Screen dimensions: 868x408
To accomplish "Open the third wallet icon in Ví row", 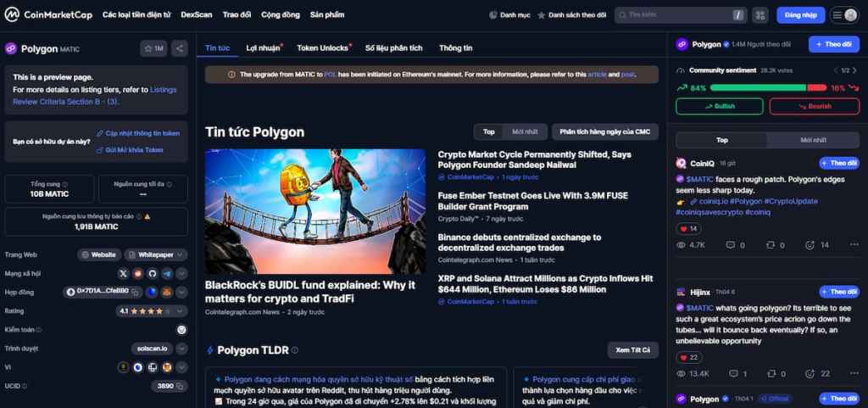I will point(153,367).
